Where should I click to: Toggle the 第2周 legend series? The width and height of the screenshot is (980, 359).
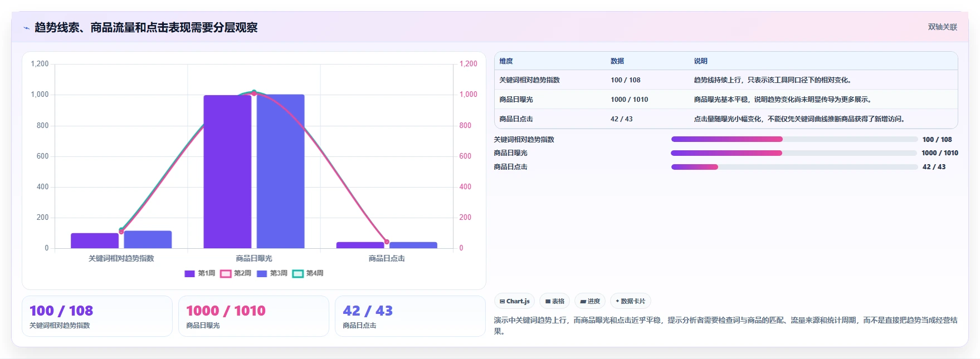236,273
